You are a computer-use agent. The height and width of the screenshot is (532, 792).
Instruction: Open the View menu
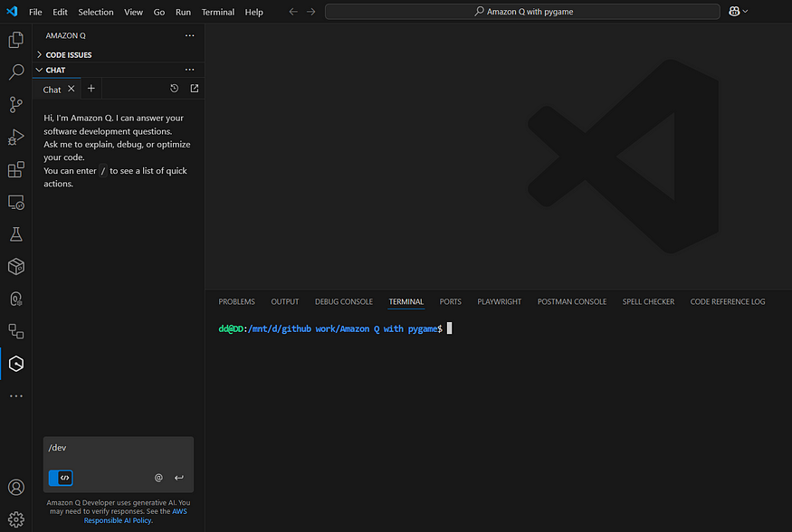[x=133, y=12]
